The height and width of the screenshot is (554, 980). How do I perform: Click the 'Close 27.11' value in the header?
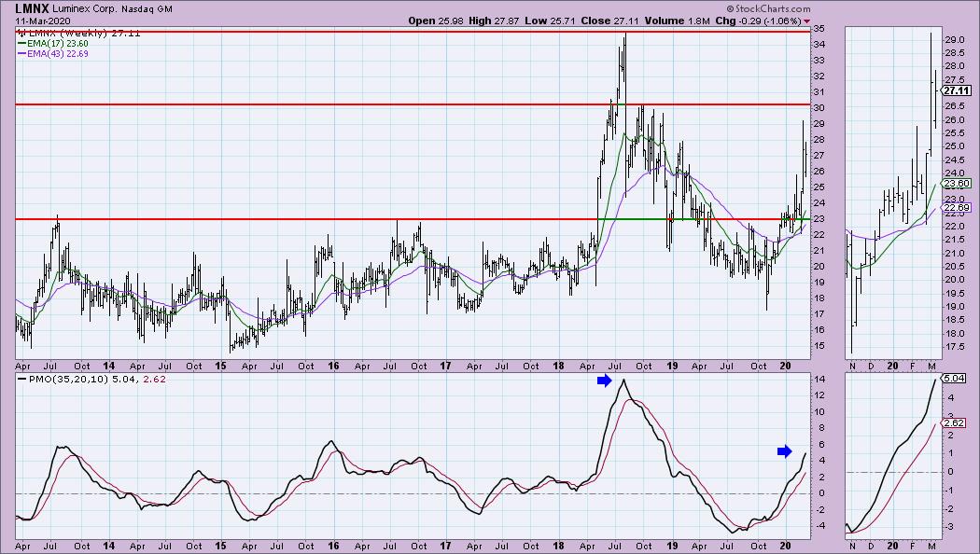pos(610,21)
